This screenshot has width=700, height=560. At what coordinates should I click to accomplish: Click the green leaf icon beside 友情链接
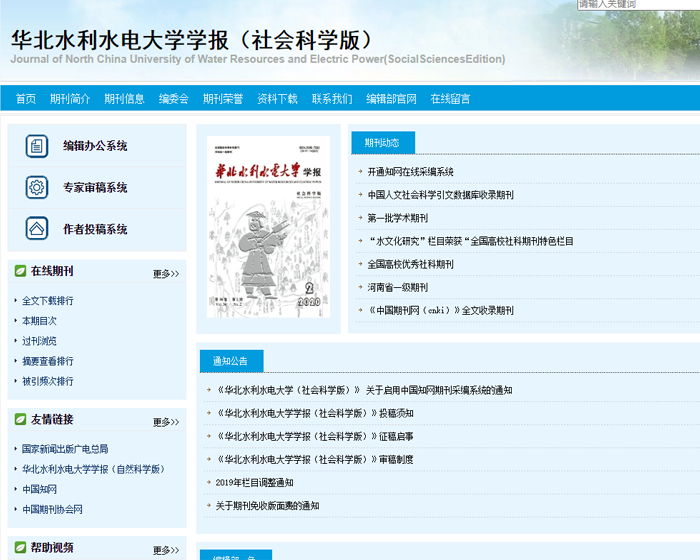click(21, 419)
